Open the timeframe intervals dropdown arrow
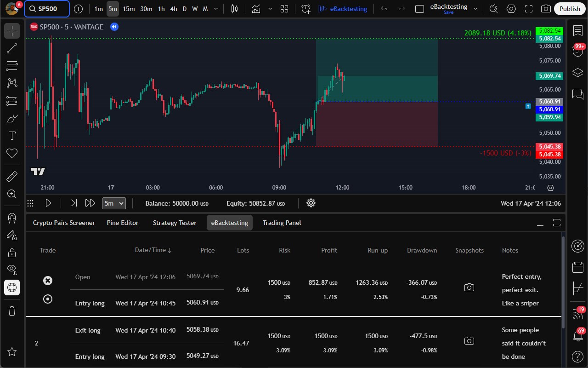Screen dimensions: 588x368 [216, 9]
